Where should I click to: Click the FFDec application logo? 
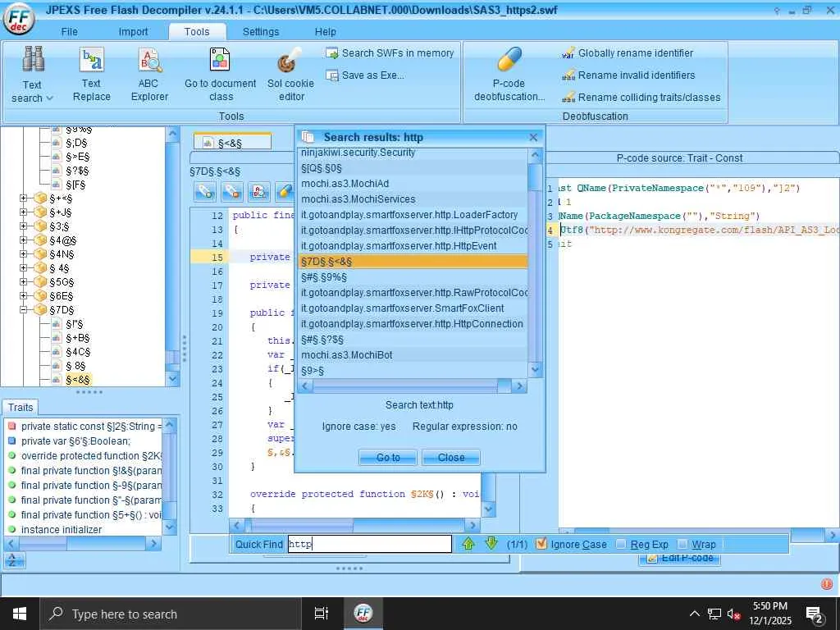click(19, 20)
